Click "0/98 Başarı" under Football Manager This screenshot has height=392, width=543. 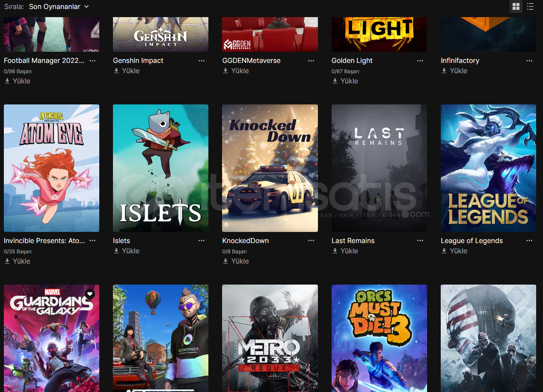18,71
